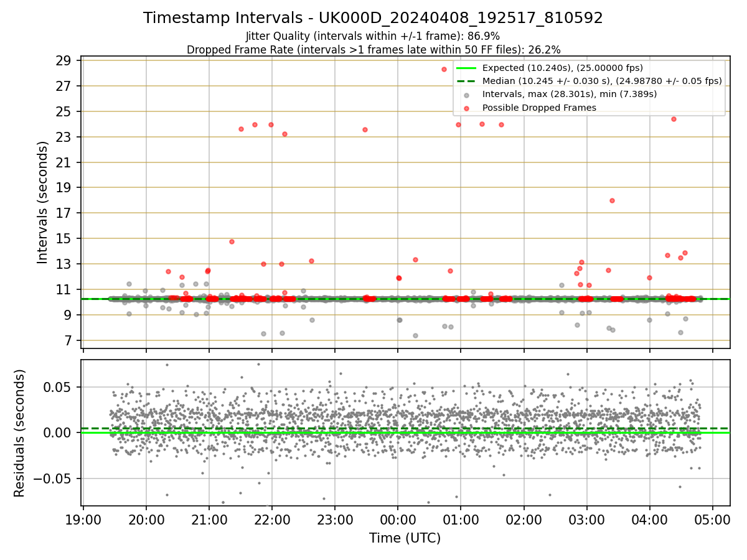Click the x-axis tick label "01:00"
747x560 pixels.
click(461, 520)
